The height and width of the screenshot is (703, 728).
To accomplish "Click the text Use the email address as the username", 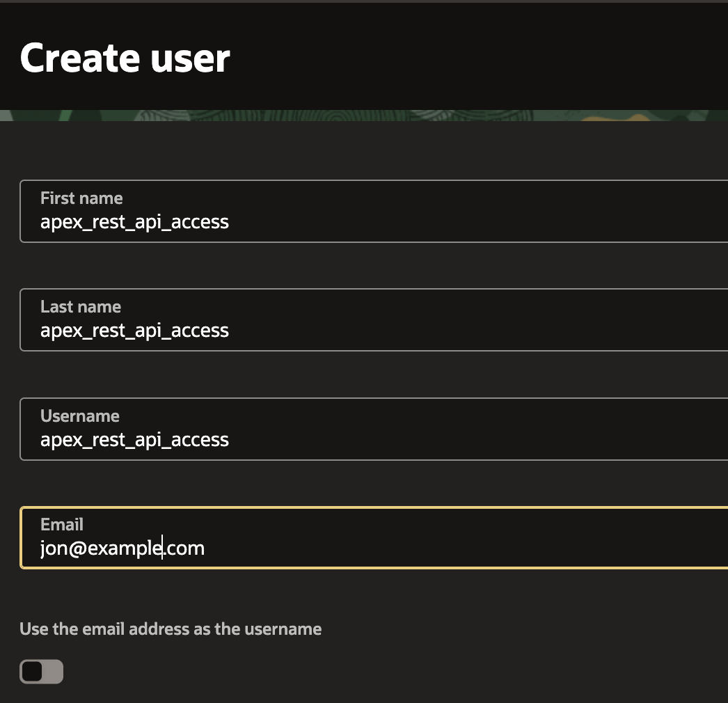I will point(171,629).
